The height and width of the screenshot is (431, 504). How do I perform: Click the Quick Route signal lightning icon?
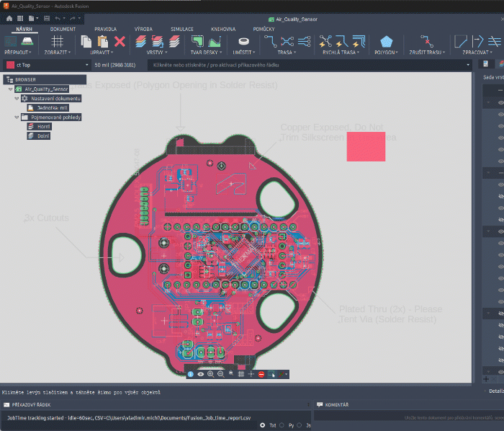pyautogui.click(x=342, y=42)
